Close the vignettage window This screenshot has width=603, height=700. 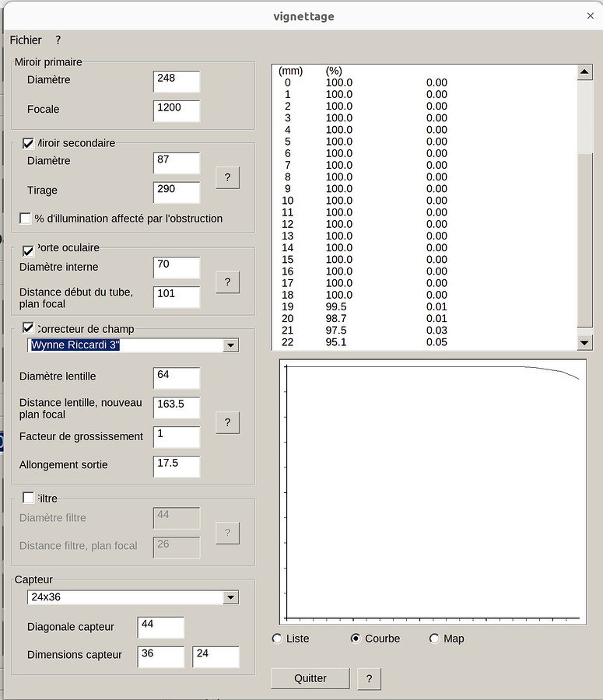(590, 16)
